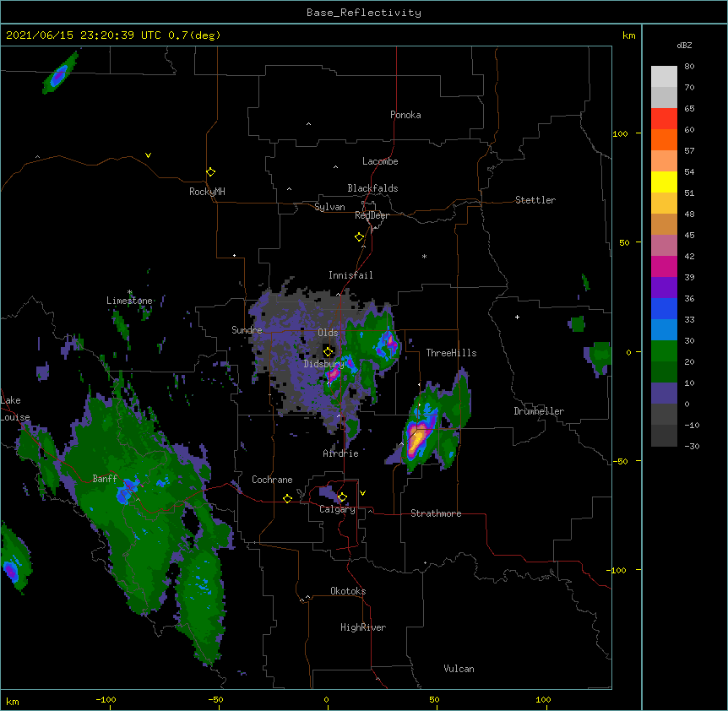Click the Vulcan label
The height and width of the screenshot is (711, 728).
[459, 669]
